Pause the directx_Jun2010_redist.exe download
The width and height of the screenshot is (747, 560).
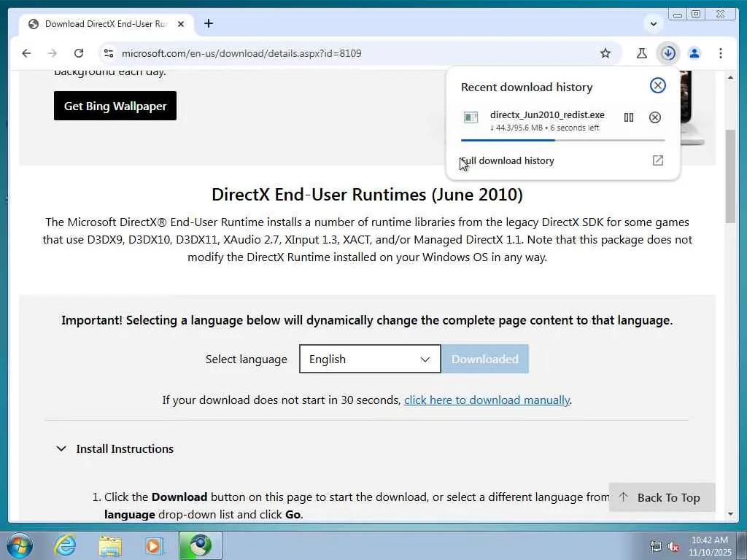point(628,117)
